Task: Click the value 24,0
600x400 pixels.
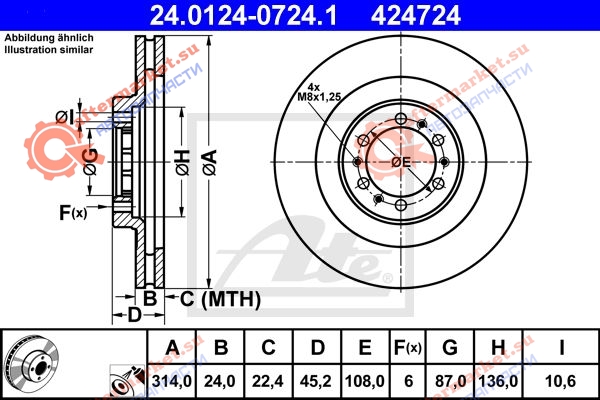Action: (x=220, y=381)
